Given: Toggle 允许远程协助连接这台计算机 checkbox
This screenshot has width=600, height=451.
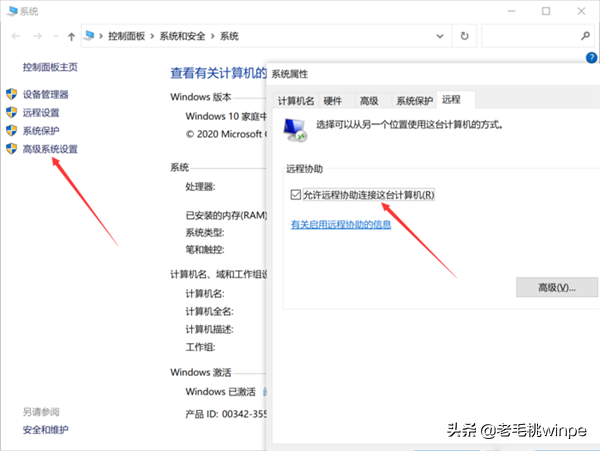Looking at the screenshot, I should 295,195.
